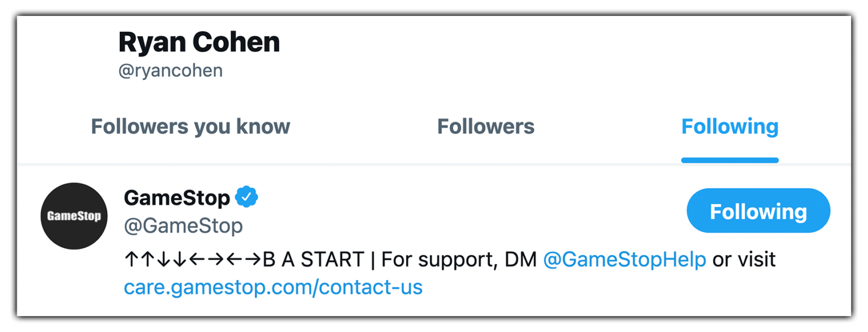
Task: Unfollow GameStop via the Following button
Action: (758, 211)
